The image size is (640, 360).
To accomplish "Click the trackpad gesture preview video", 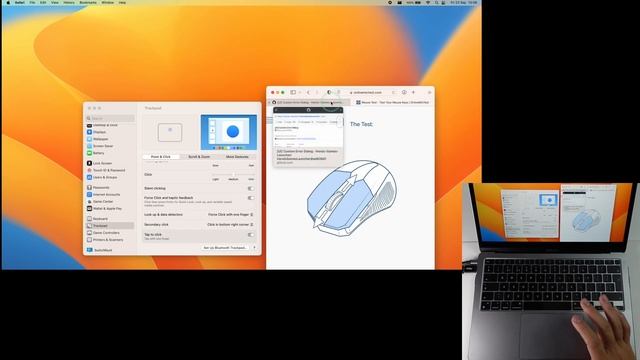I will 229,132.
